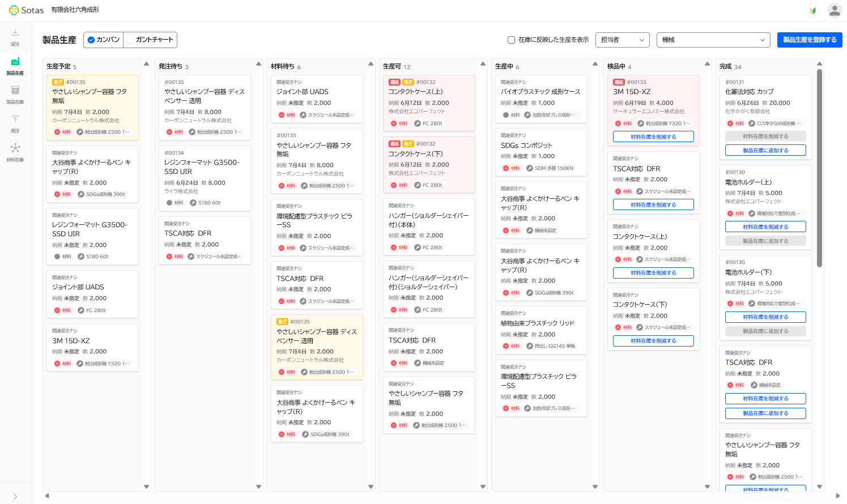Enable the 在庫に反映した生産を表示 checkbox
Screen dimensions: 847x504
511,40
